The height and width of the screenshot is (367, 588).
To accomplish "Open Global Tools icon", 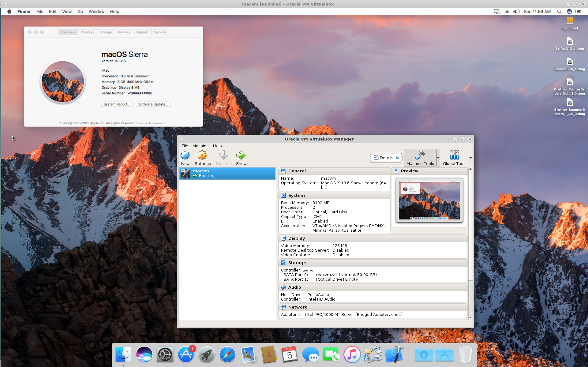I will point(454,155).
